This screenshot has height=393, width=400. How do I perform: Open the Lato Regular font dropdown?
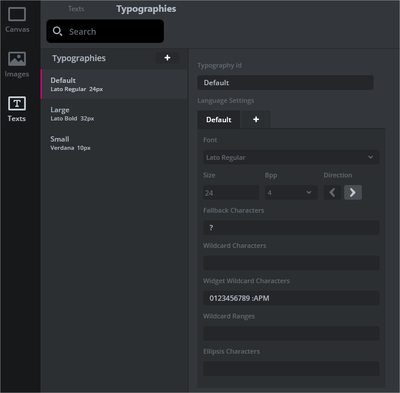click(x=291, y=157)
